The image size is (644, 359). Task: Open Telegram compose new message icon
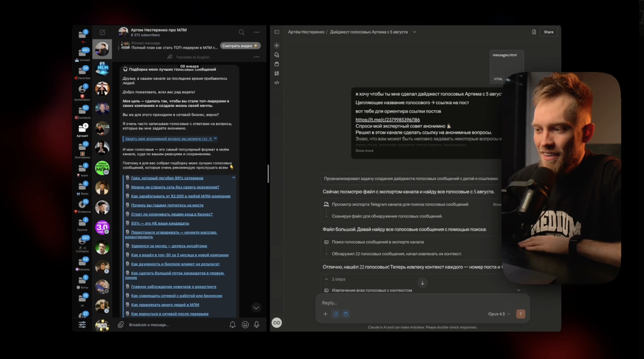pos(103,32)
